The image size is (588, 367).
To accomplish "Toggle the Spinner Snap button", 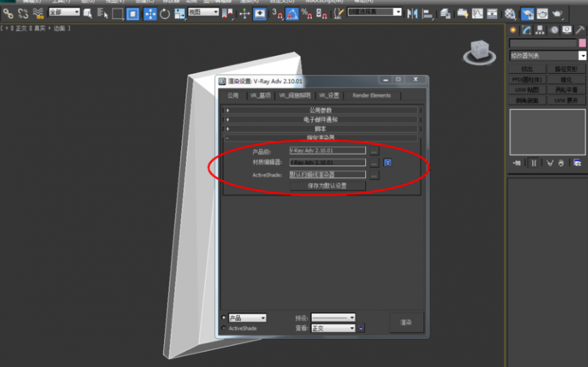I will [322, 14].
